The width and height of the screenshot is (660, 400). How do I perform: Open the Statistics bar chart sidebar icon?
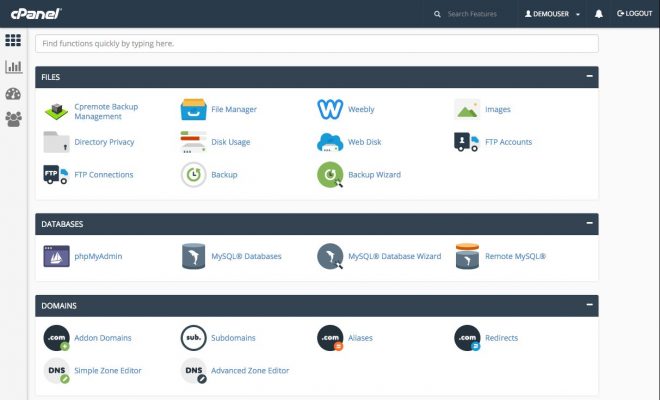coord(13,67)
